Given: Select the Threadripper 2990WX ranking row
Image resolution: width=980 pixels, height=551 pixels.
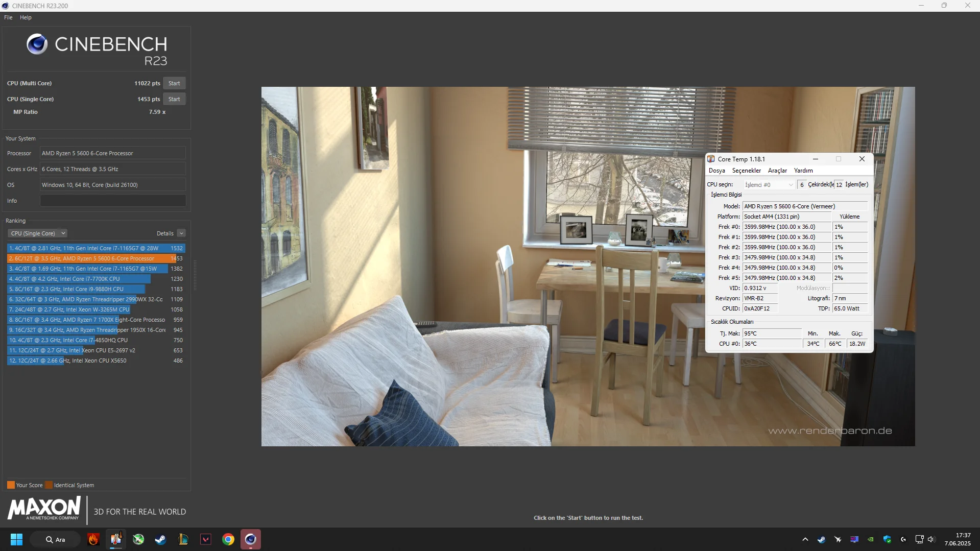Looking at the screenshot, I should tap(96, 299).
